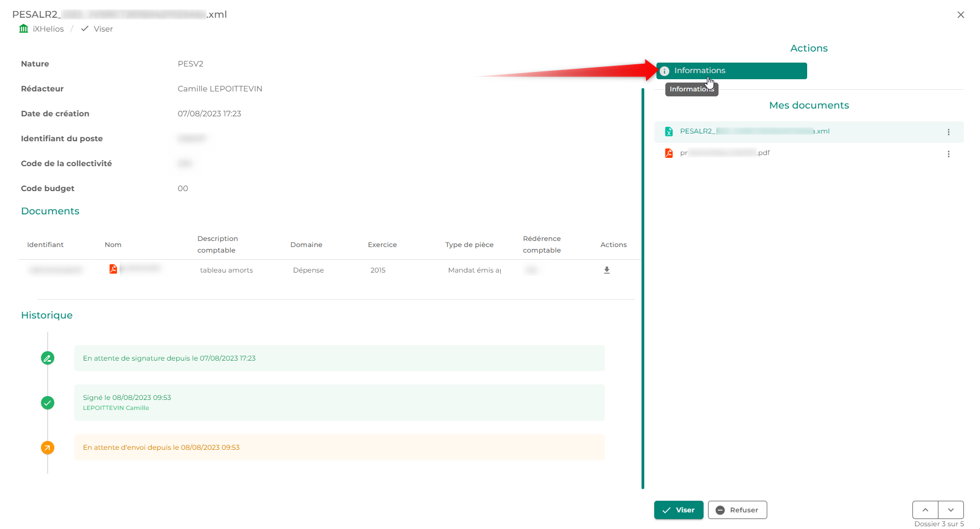Click the green signed checkmark history icon

click(48, 403)
